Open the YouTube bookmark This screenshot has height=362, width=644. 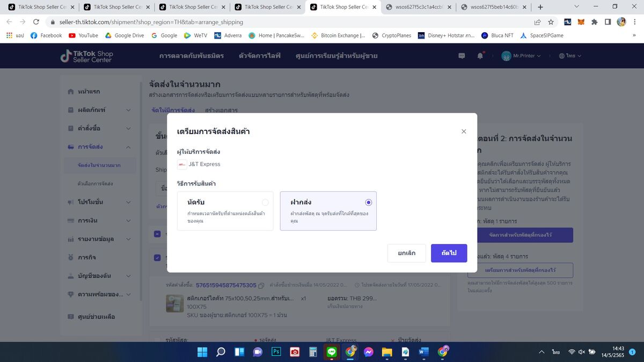pyautogui.click(x=83, y=35)
